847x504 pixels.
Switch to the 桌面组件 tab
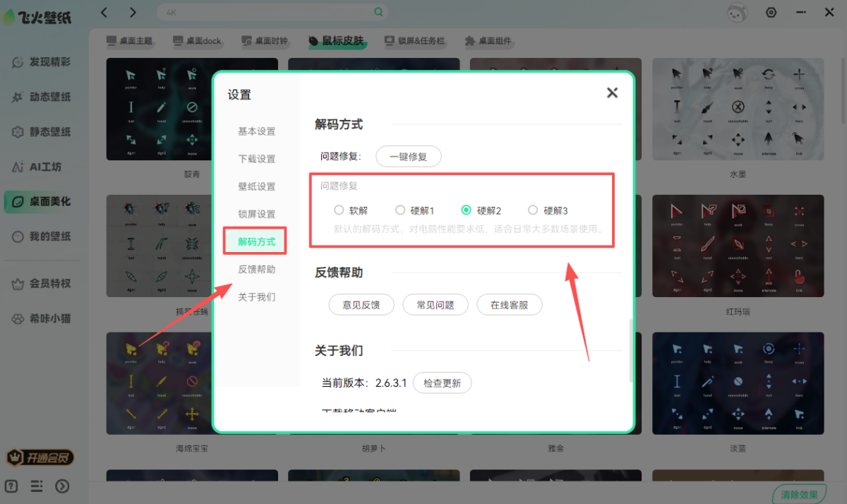[x=488, y=41]
